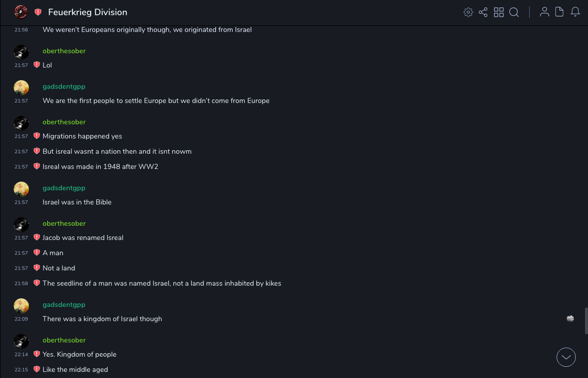Click the warning shield next to "Lol"
The height and width of the screenshot is (378, 588).
(36, 65)
